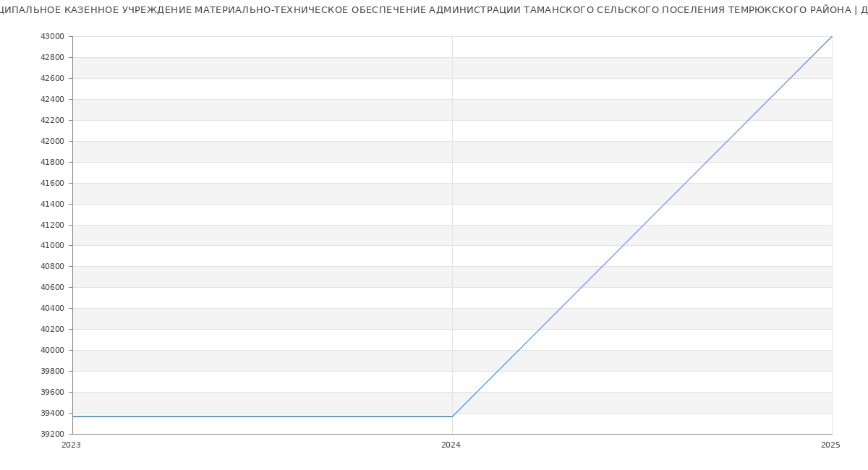Screen dimensions: 868x470
Task: Click the 42000 y-axis value
Action: 52,142
